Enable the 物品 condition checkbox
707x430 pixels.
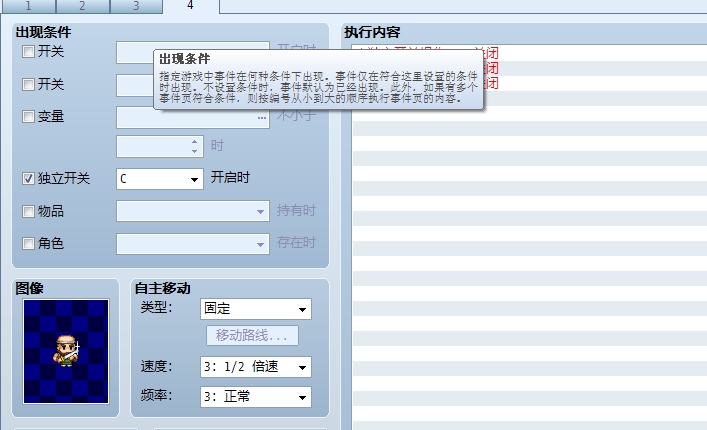coord(28,211)
